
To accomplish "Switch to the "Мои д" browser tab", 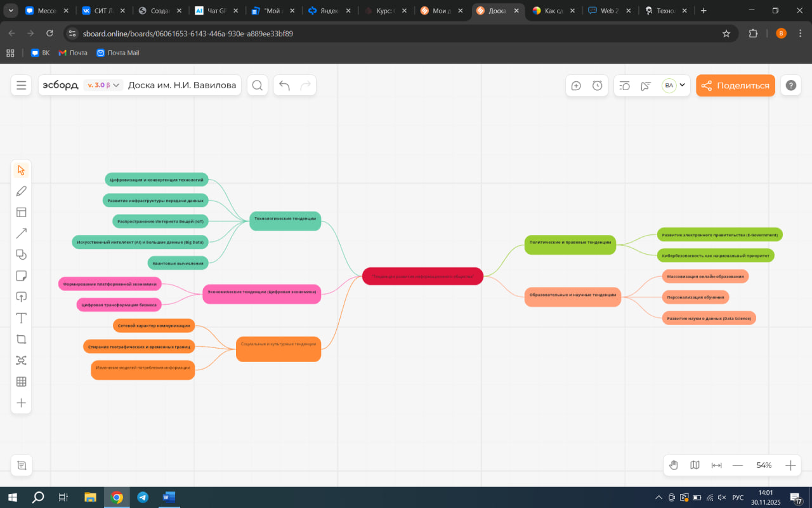I will 442,11.
